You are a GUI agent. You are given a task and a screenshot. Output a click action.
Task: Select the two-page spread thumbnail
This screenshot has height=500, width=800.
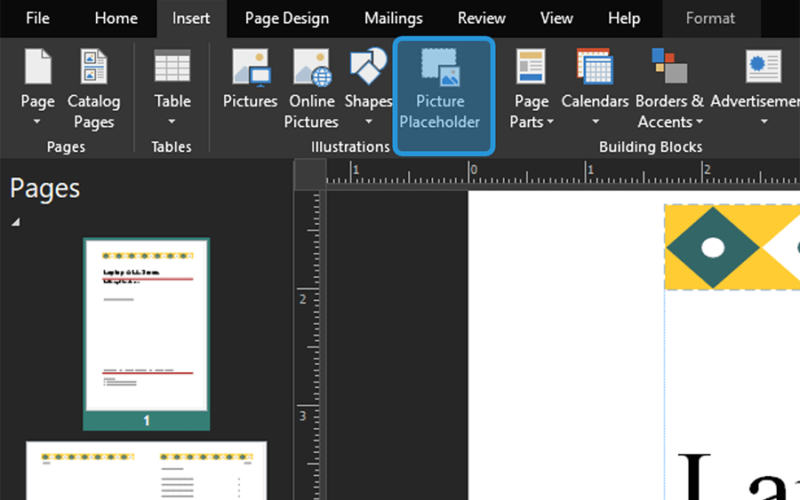point(146,470)
